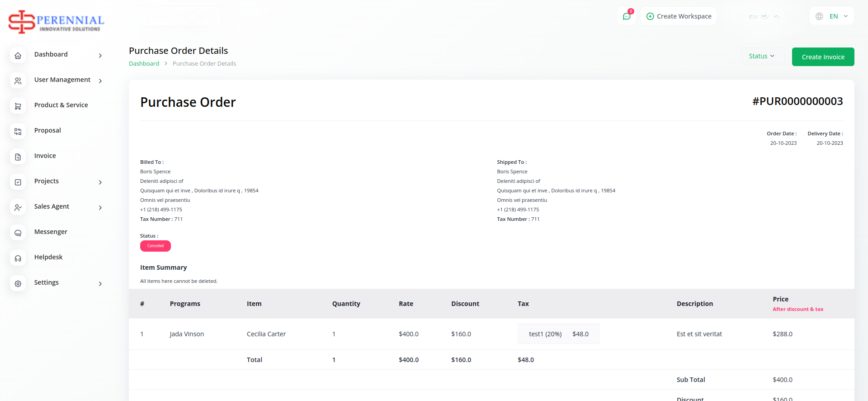The height and width of the screenshot is (401, 868).
Task: Click the User Management people icon
Action: [18, 81]
